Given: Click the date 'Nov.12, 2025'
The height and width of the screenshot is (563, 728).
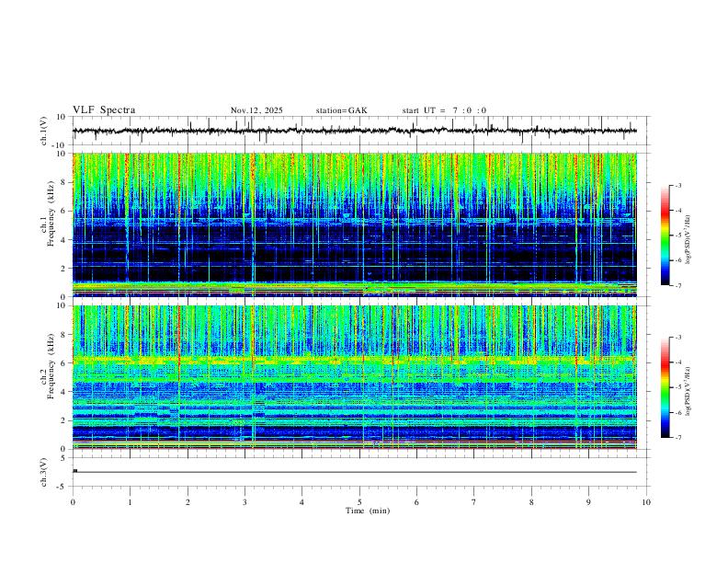Looking at the screenshot, I should (x=256, y=110).
